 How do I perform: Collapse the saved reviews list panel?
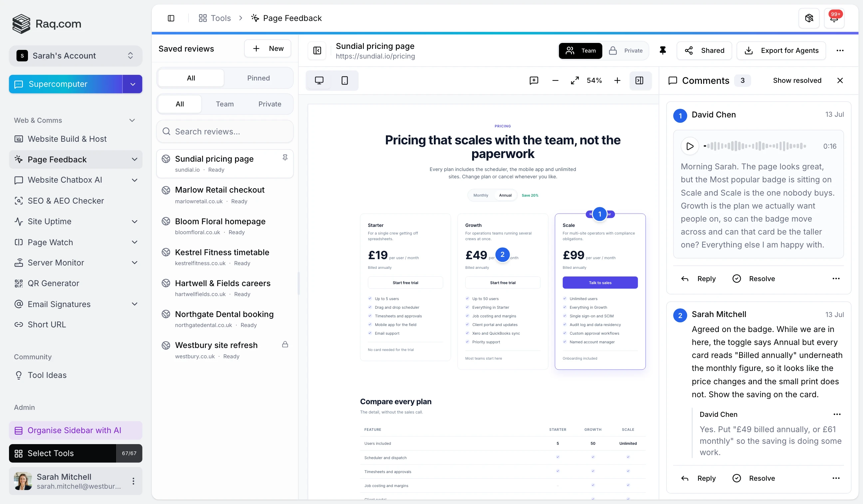click(317, 51)
